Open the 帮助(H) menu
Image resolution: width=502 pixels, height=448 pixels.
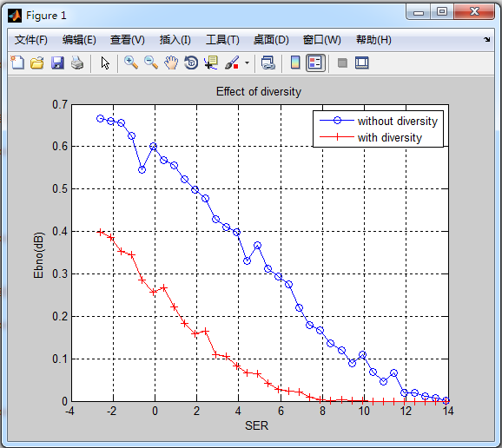coord(373,40)
